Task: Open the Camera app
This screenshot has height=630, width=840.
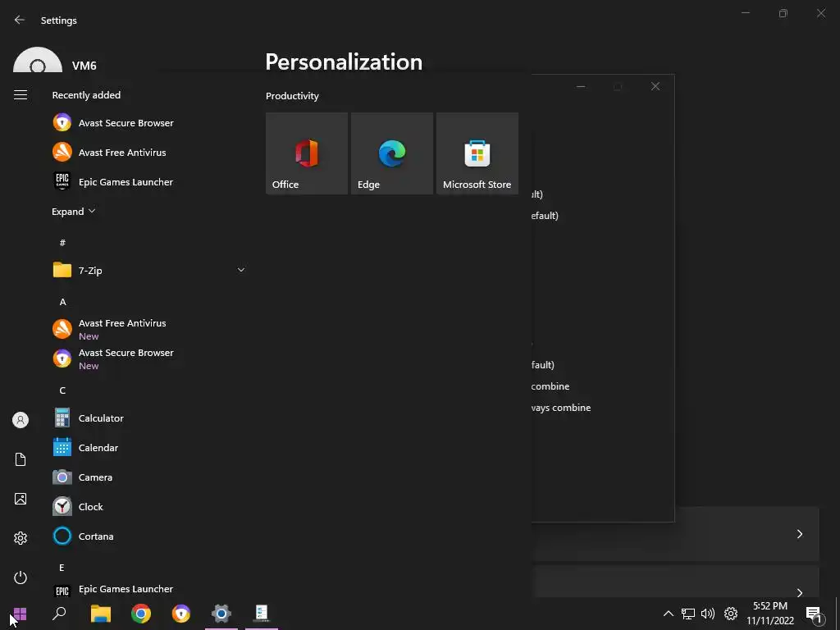Action: click(148, 477)
